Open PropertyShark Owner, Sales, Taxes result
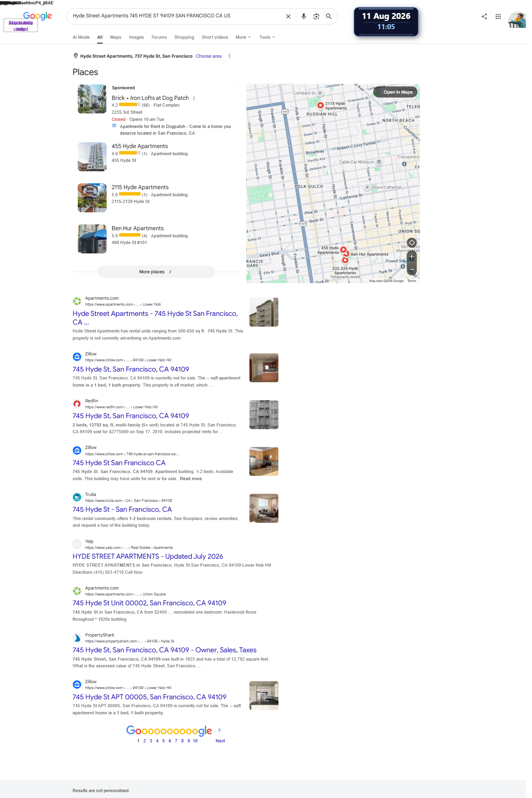 pos(165,650)
